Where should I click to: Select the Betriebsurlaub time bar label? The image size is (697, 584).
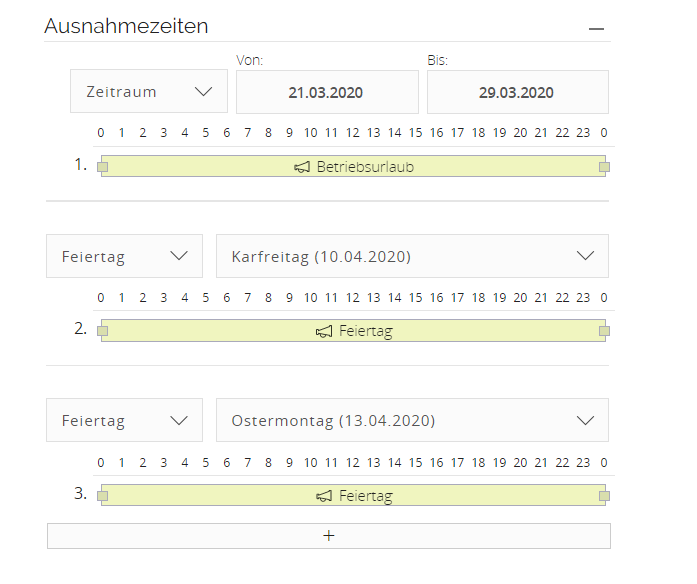(x=365, y=167)
